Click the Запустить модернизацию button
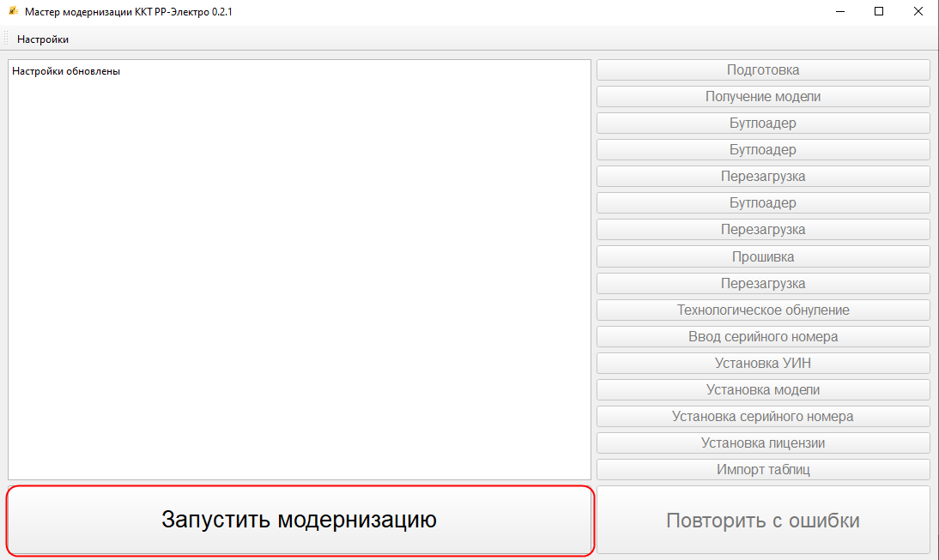 (300, 520)
